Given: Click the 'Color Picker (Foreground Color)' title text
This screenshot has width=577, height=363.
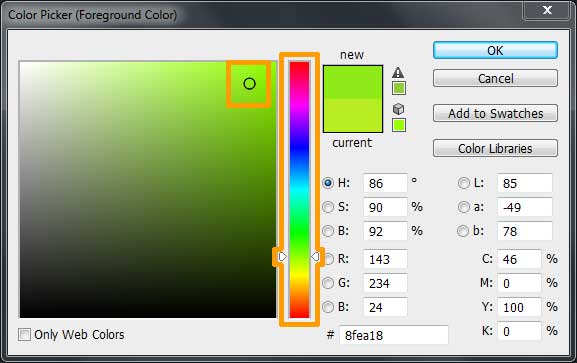Looking at the screenshot, I should [x=92, y=15].
